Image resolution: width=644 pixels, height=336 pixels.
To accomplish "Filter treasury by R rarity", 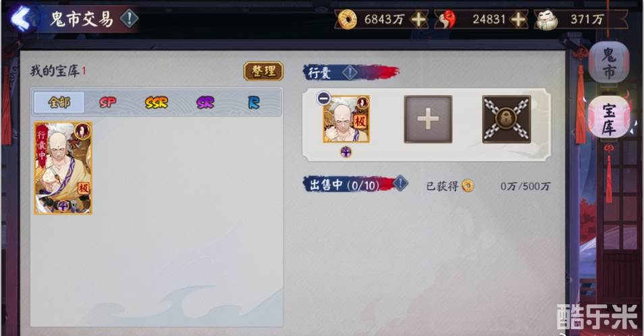I will (254, 102).
